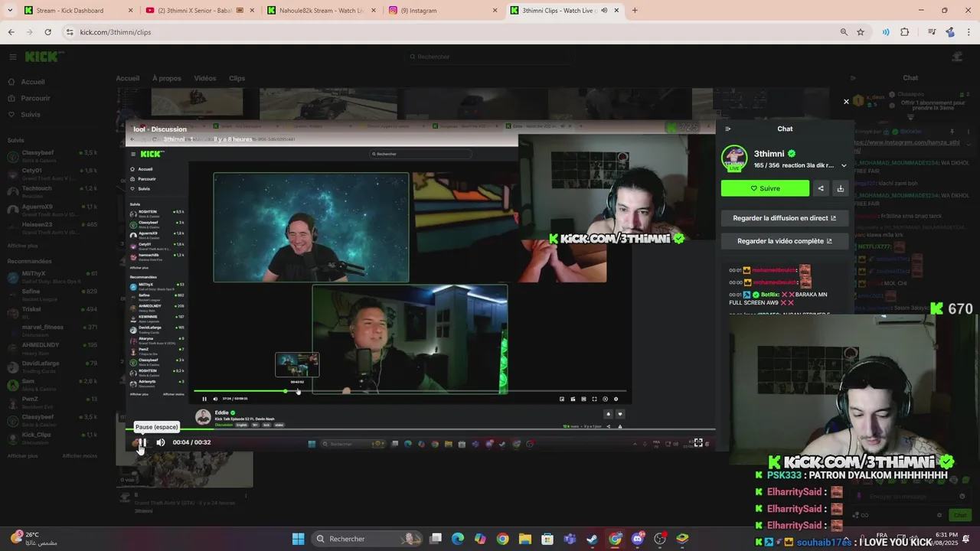Image resolution: width=980 pixels, height=551 pixels.
Task: Open the Kick sidebar hamburger menu
Action: (12, 57)
